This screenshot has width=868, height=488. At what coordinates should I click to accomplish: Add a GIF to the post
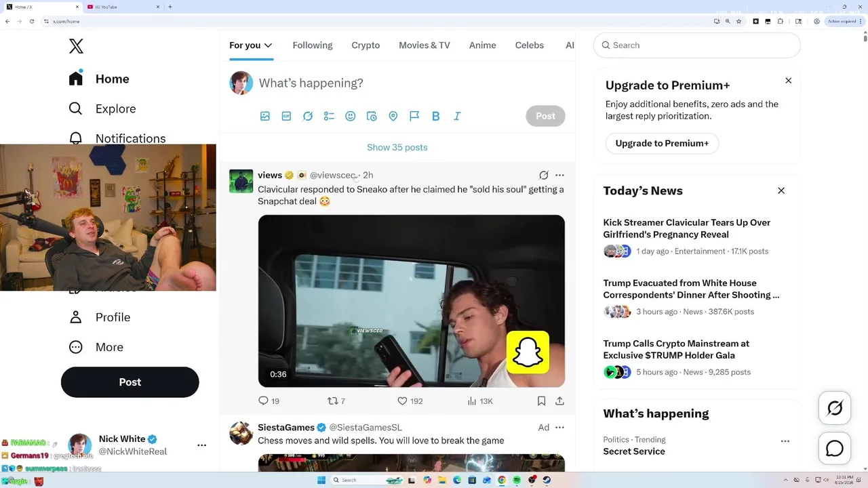click(286, 116)
